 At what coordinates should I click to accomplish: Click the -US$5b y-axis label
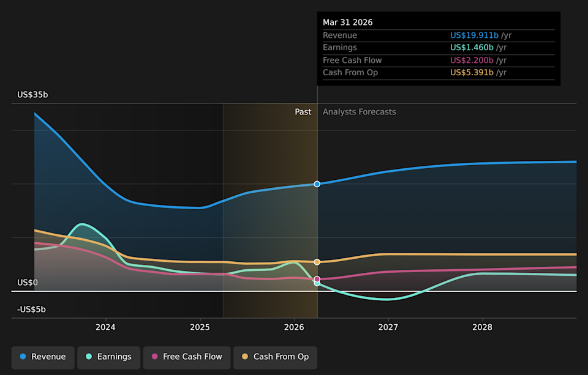click(x=31, y=310)
